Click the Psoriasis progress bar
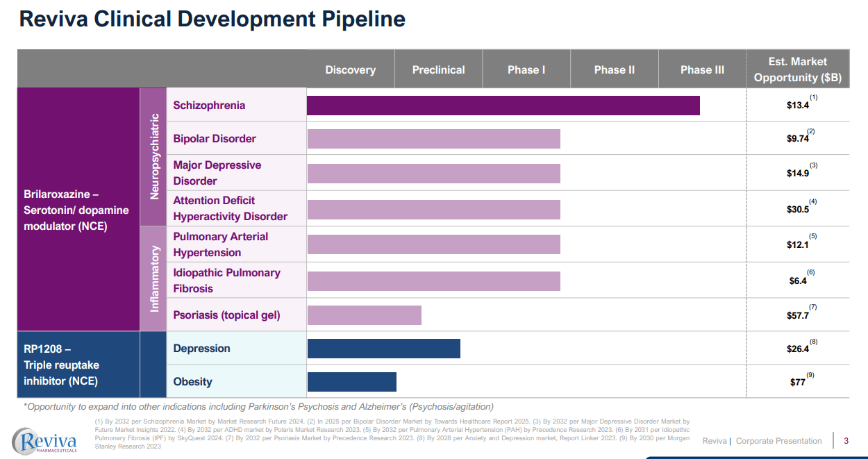868x459 pixels. pyautogui.click(x=364, y=315)
